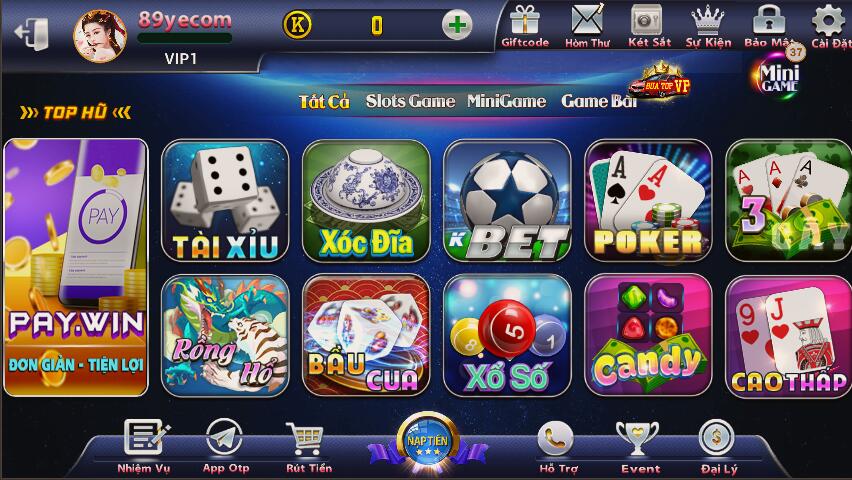Viewport: 852px width, 480px height.
Task: Switch to the MiniGame tab
Action: [506, 101]
